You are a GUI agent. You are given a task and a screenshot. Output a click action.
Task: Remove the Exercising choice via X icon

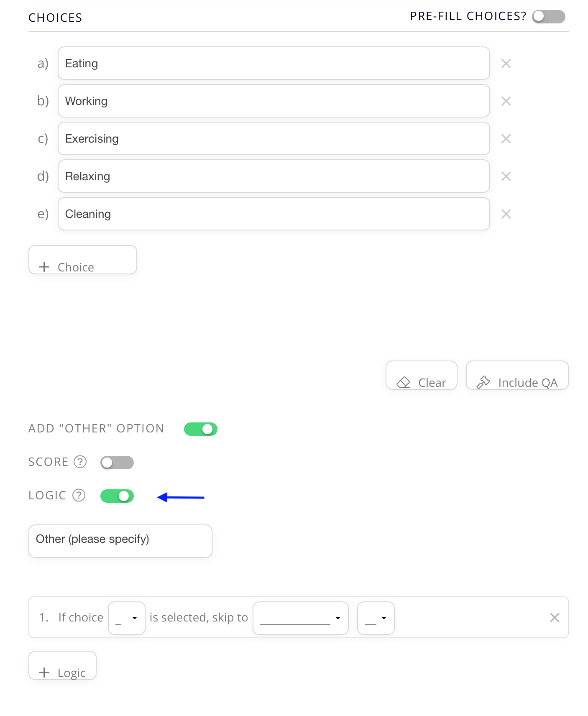(x=506, y=139)
